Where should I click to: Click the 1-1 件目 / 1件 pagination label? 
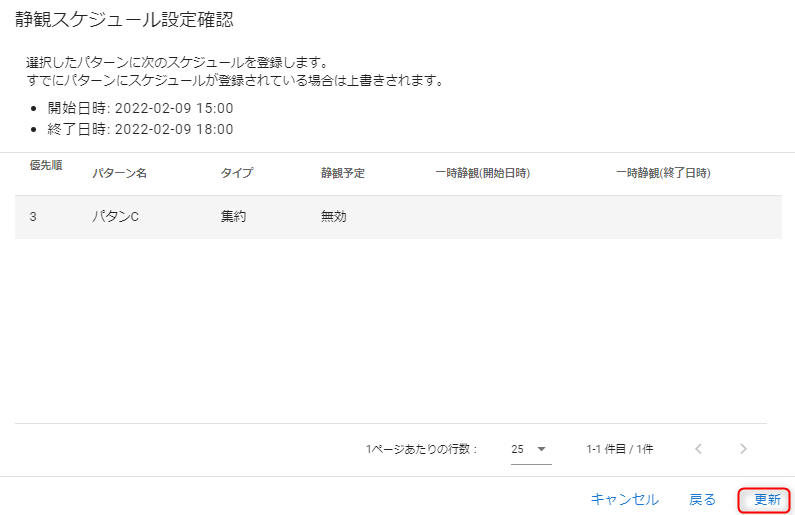click(619, 449)
